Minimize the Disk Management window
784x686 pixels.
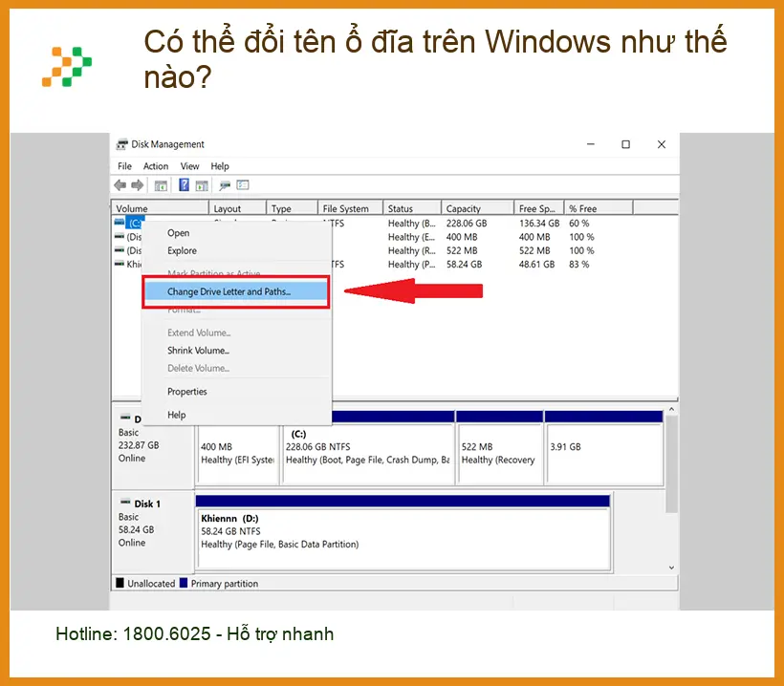(x=591, y=144)
